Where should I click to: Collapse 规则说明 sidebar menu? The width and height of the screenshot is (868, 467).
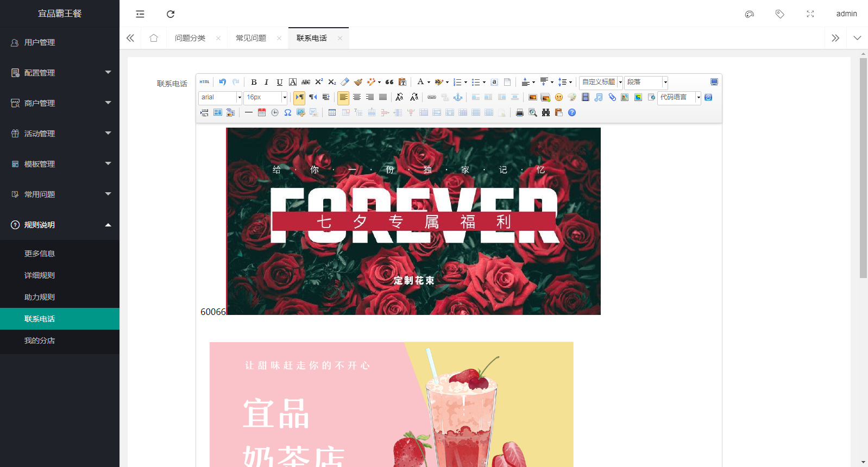click(60, 225)
